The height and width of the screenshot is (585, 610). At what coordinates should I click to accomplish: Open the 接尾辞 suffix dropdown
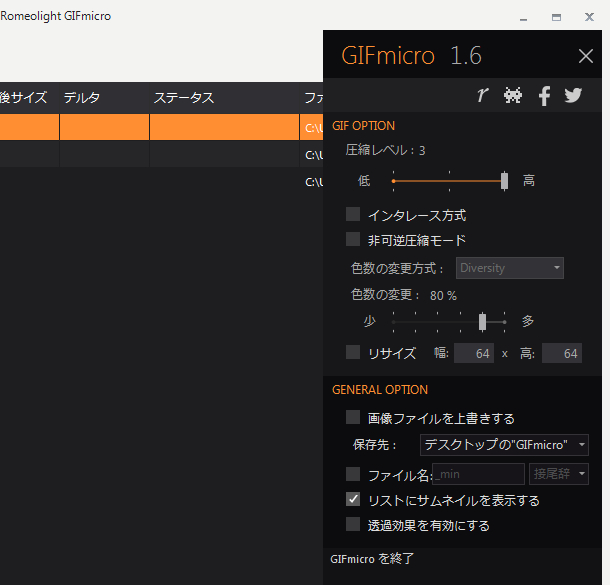(x=559, y=474)
